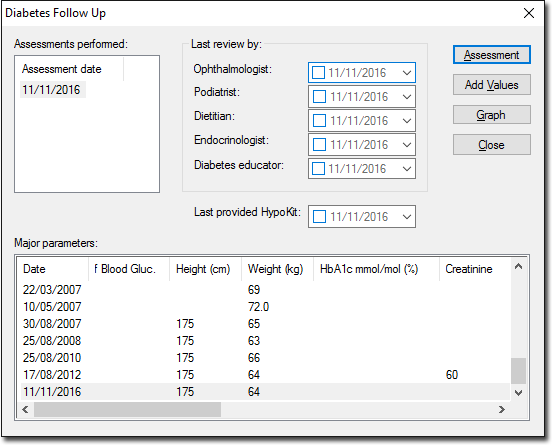Click the horizontal scrollbar right arrow

click(x=502, y=409)
